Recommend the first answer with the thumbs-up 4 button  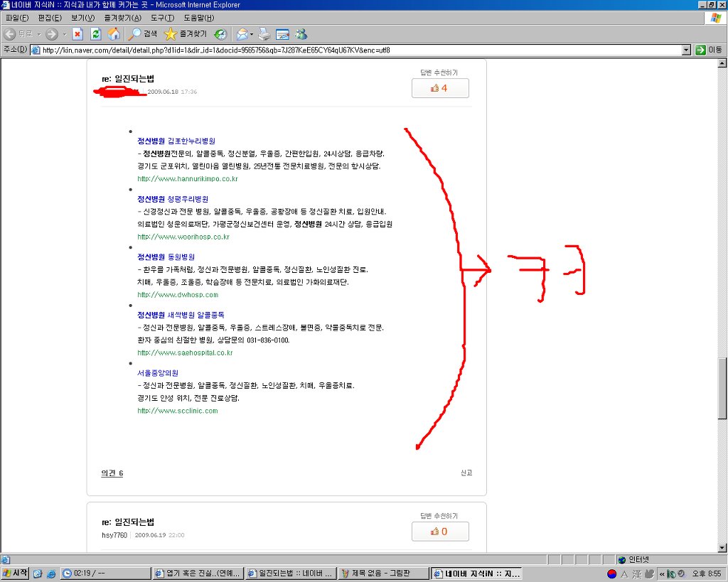(439, 88)
